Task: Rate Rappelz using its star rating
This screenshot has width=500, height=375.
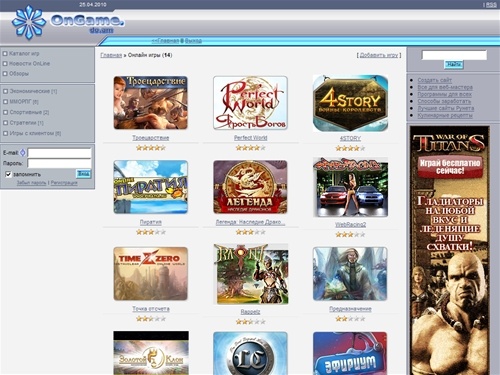Action: coord(250,322)
